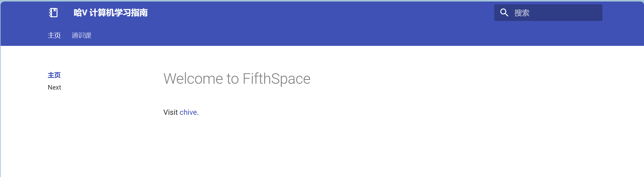Click the notebook logo icon in header

tap(53, 13)
